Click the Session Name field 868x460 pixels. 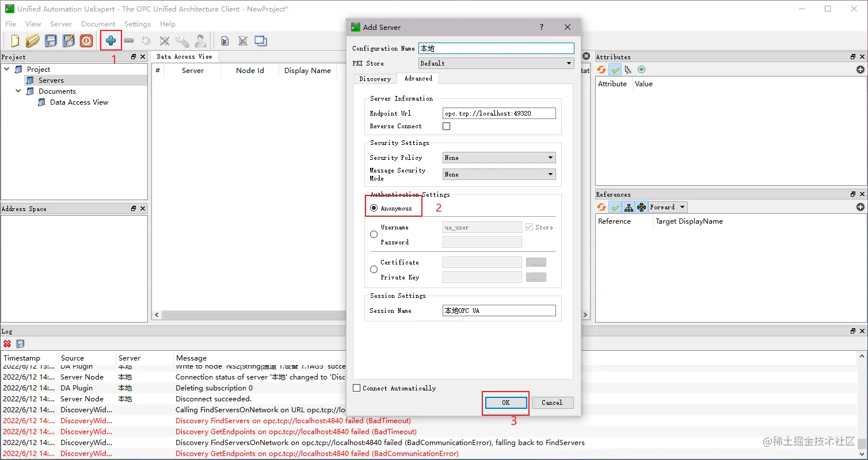pyautogui.click(x=499, y=310)
